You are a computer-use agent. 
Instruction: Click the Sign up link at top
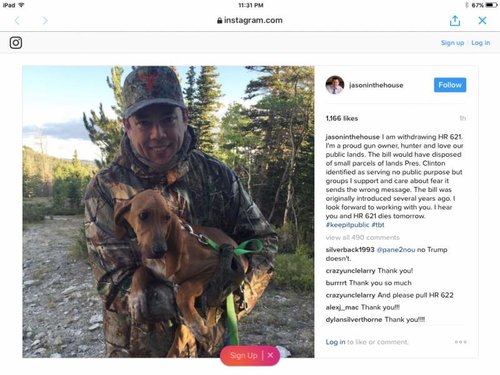pyautogui.click(x=452, y=43)
